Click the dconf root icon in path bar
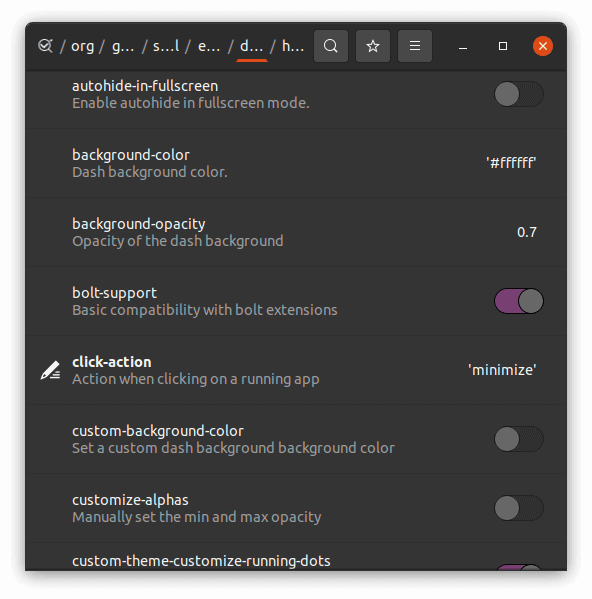 [x=45, y=46]
